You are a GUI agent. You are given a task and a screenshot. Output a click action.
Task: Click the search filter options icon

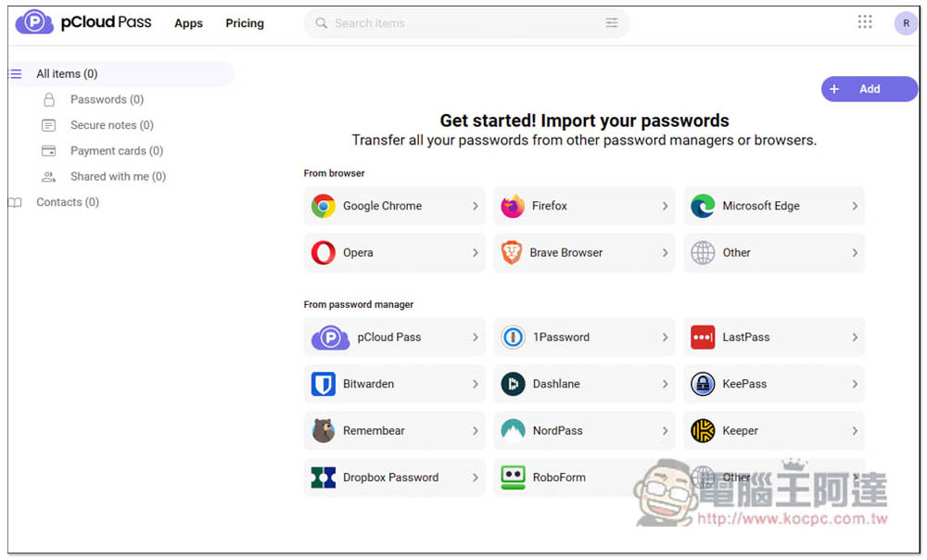point(611,23)
